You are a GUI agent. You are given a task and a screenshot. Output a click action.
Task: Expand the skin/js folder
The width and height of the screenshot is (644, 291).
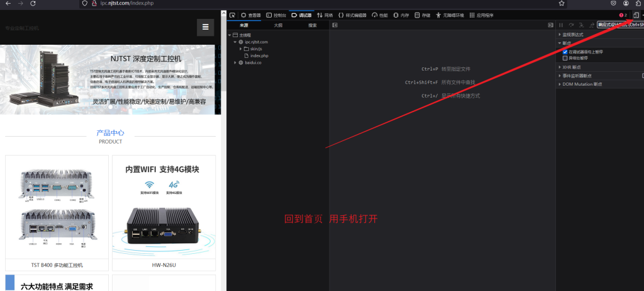coord(241,48)
